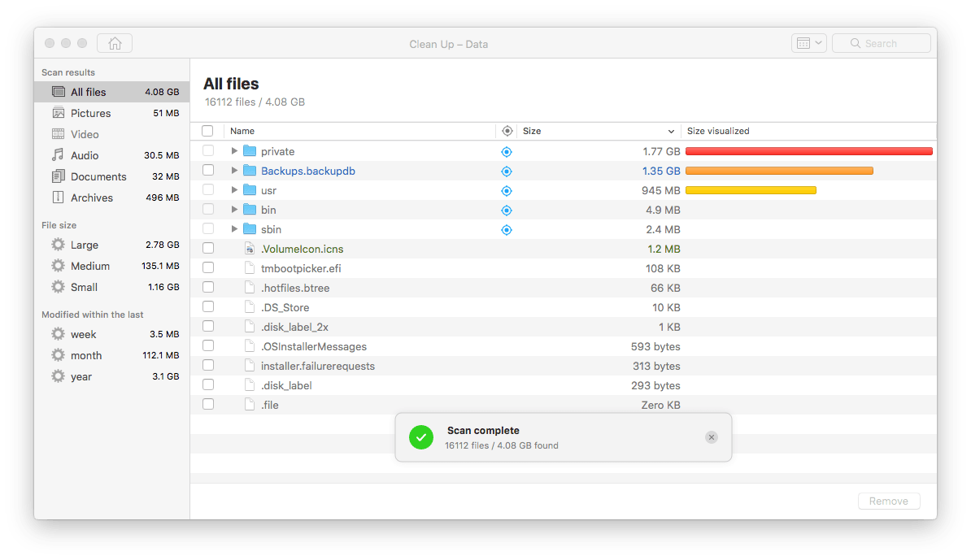Click the view mode icon in toolbar
The width and height of the screenshot is (971, 560).
pyautogui.click(x=803, y=43)
